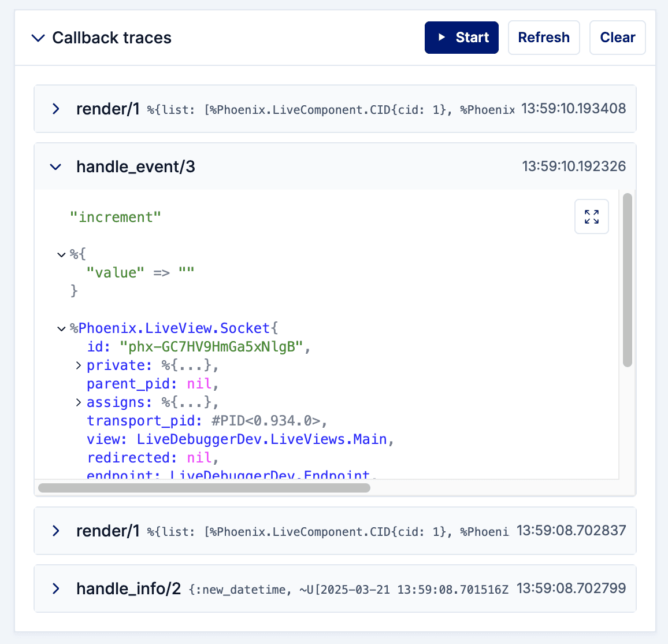Expand the assigns field chevron

point(79,402)
